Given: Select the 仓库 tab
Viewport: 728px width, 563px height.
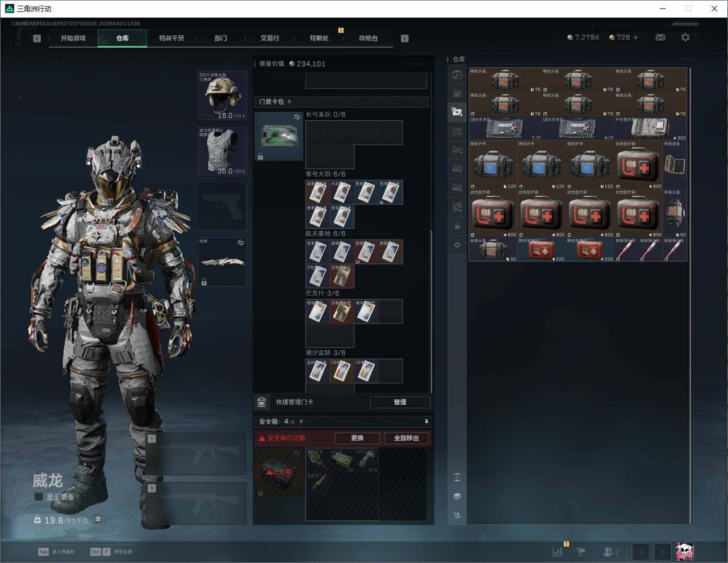Looking at the screenshot, I should pos(122,38).
